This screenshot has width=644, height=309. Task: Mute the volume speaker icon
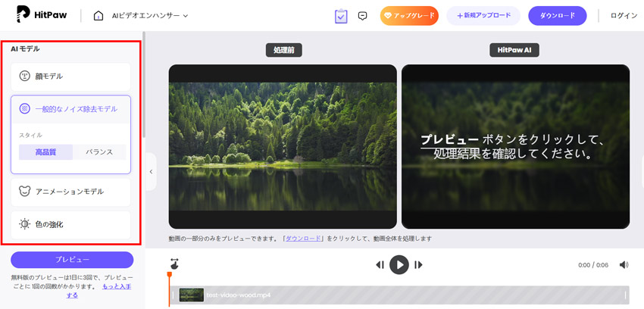coord(624,264)
